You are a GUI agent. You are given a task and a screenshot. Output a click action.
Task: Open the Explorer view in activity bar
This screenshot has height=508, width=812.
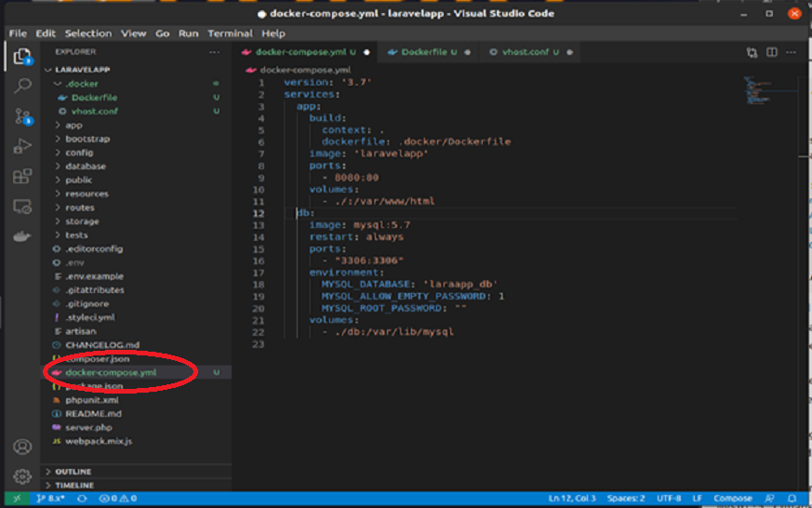coord(22,56)
